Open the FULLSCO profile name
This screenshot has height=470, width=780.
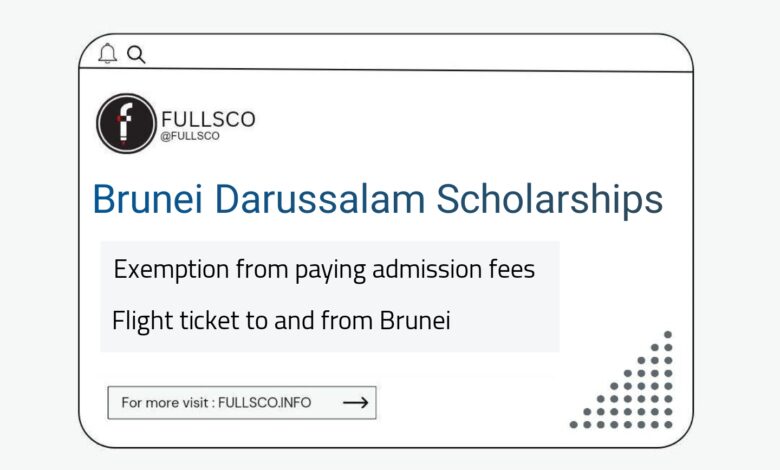pos(208,119)
